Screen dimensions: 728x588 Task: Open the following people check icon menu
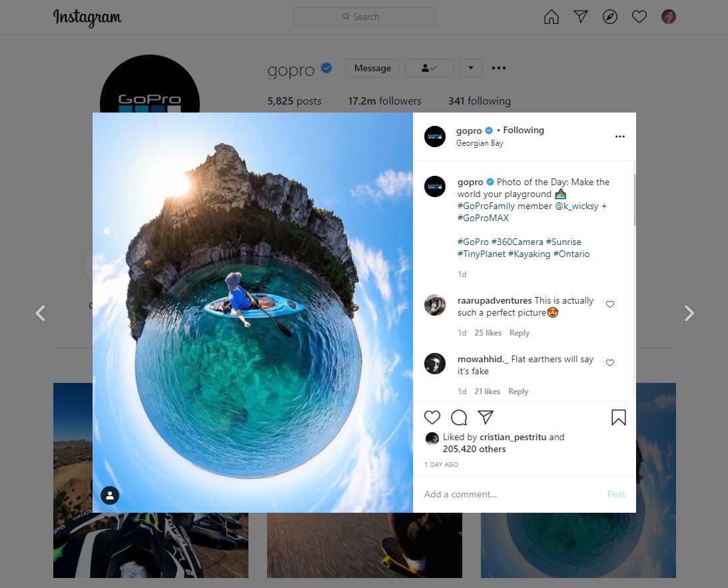tap(429, 68)
